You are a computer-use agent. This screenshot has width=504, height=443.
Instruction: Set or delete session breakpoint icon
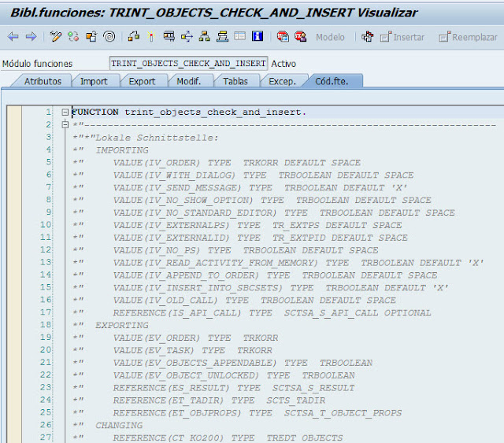tap(283, 37)
